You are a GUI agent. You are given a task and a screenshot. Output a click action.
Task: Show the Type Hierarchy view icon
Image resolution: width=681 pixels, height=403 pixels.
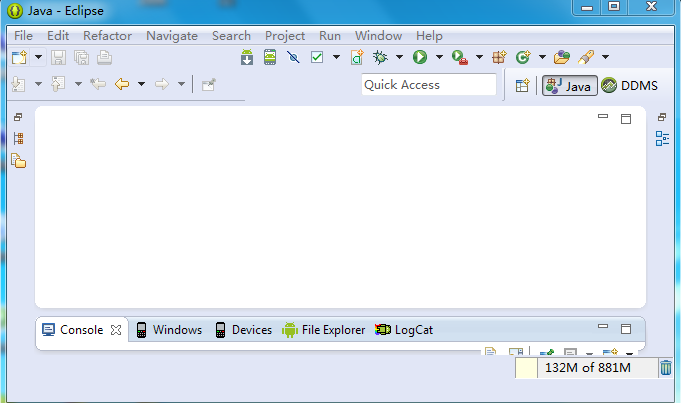[18, 139]
